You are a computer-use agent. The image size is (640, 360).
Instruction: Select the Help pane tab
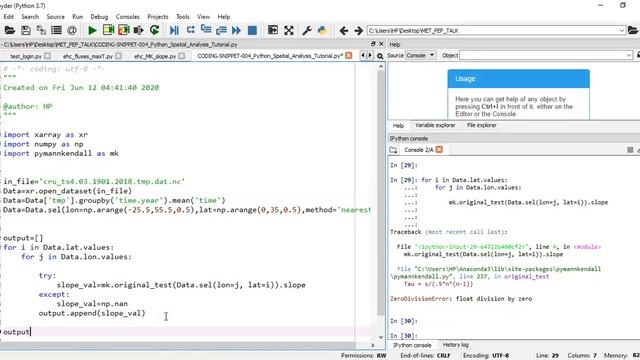[398, 125]
